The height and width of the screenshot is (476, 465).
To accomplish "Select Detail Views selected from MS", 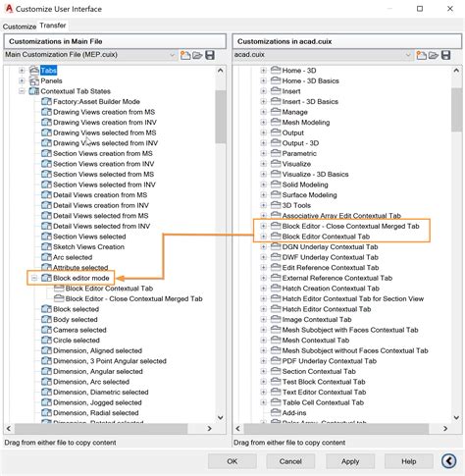I will coord(101,216).
